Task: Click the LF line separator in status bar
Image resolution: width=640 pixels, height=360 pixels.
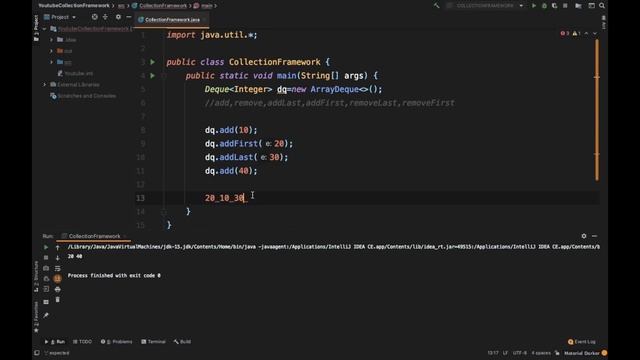Action: [505, 353]
